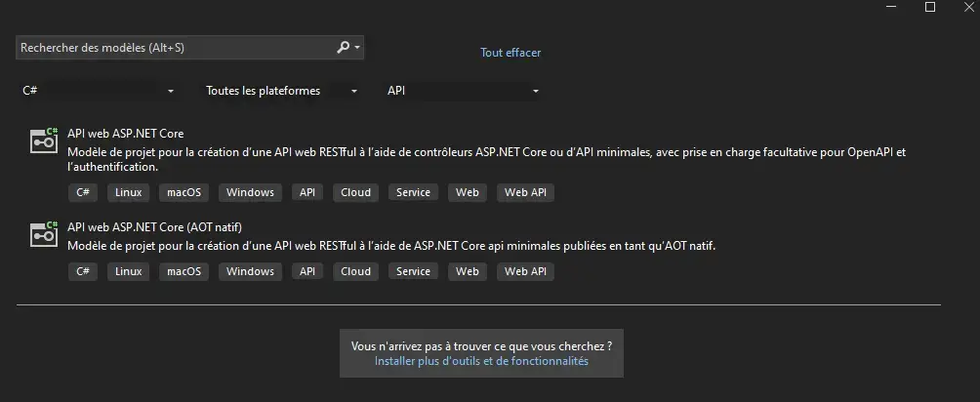Click the C# tag of the AOT natif template

tap(83, 271)
